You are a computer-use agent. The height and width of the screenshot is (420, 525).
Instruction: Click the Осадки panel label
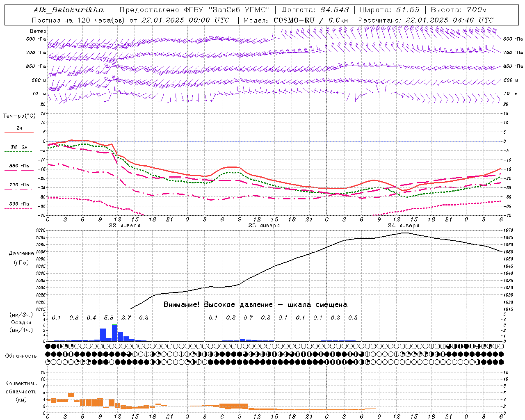pyautogui.click(x=21, y=322)
